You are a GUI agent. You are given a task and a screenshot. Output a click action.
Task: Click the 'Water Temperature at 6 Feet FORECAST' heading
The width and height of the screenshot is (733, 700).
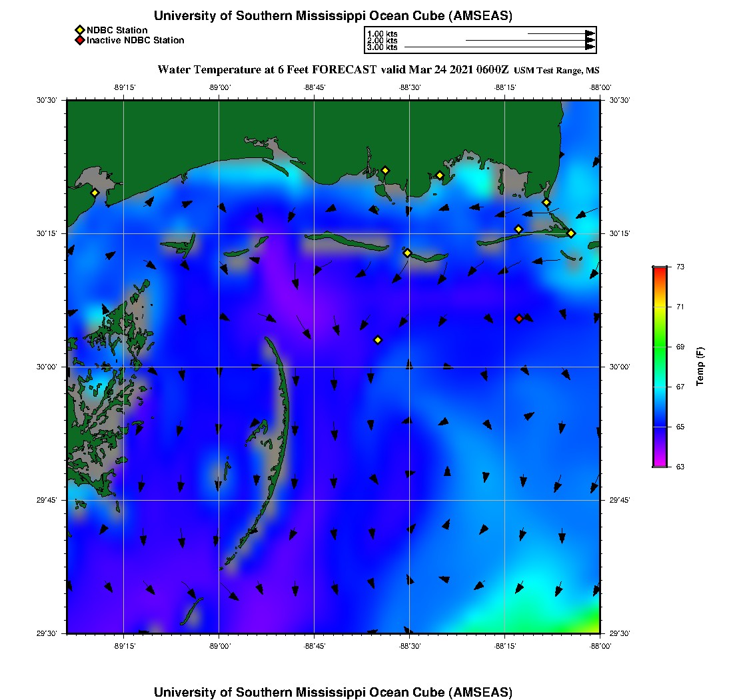click(267, 70)
